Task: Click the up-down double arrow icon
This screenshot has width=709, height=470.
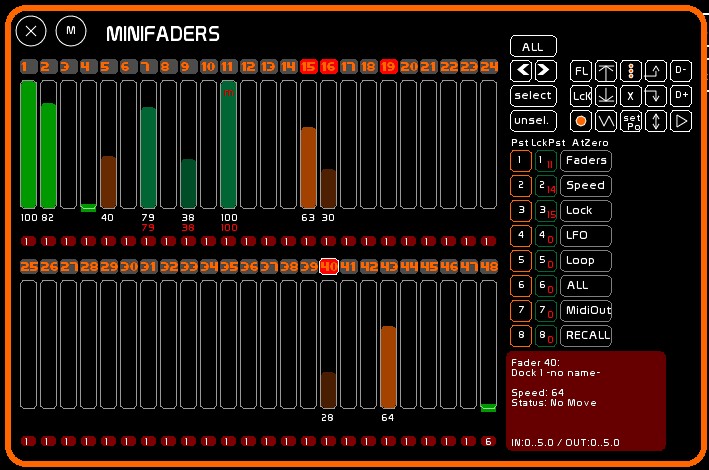Action: point(656,121)
